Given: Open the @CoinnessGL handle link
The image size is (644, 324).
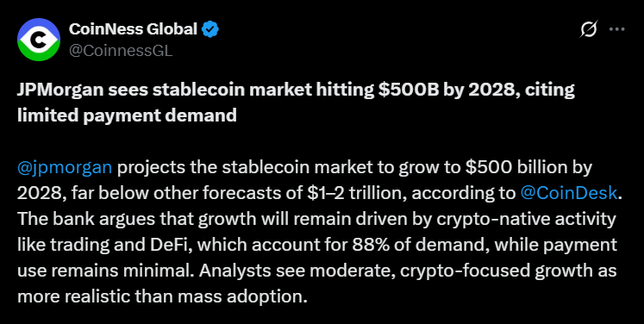Looking at the screenshot, I should (x=121, y=52).
